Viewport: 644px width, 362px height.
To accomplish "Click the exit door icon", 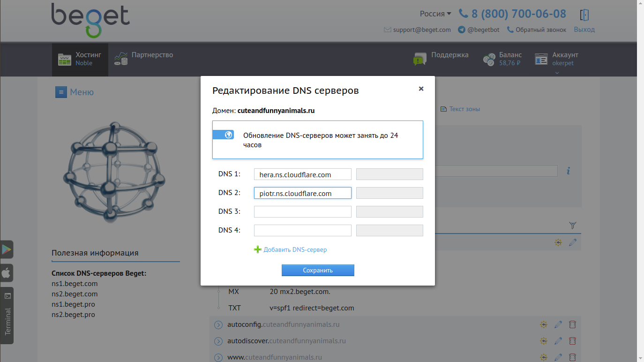I will pos(584,15).
